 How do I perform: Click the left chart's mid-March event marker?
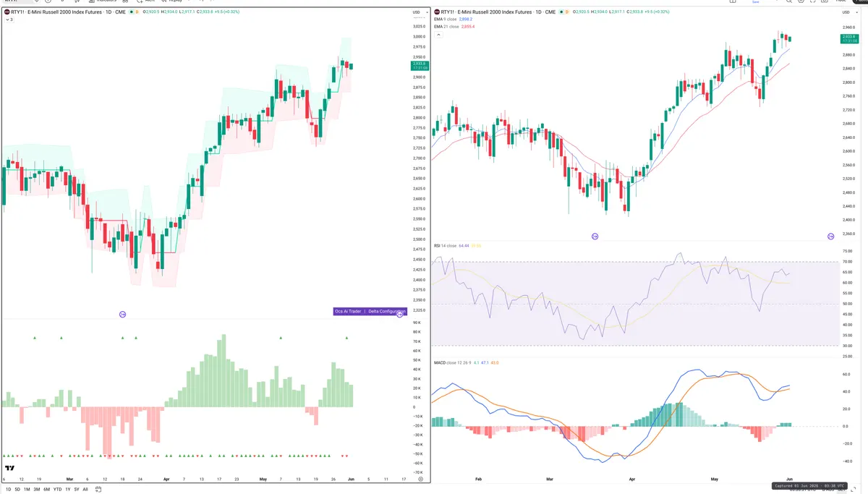[122, 314]
